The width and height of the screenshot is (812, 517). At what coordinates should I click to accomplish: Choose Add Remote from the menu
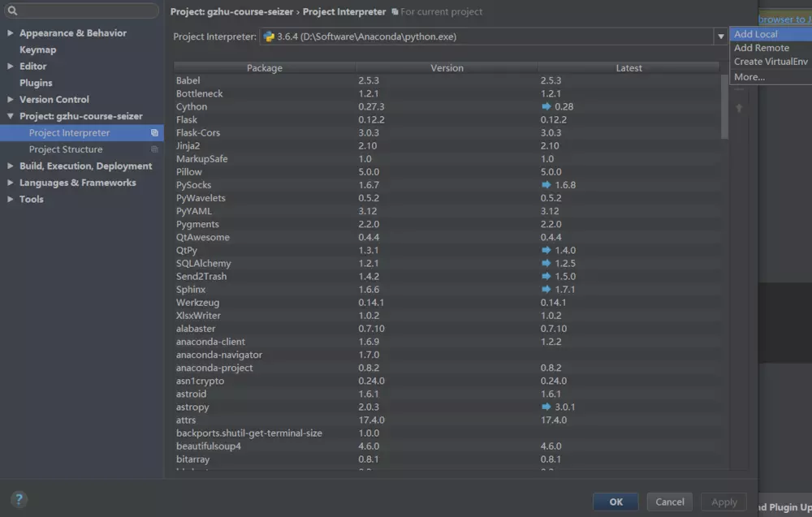pos(771,48)
